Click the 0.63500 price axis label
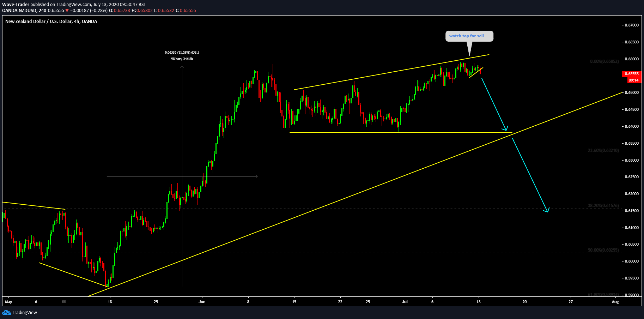The width and height of the screenshot is (644, 319). coord(632,143)
